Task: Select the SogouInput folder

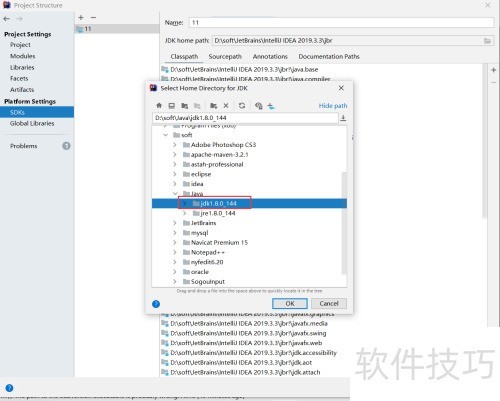Action: [207, 282]
